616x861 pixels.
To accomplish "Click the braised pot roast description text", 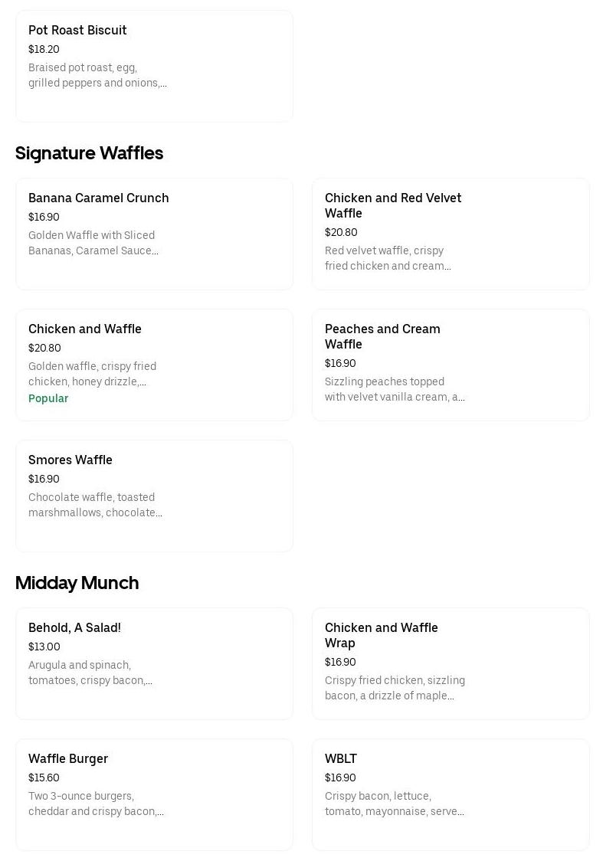I will (x=97, y=75).
